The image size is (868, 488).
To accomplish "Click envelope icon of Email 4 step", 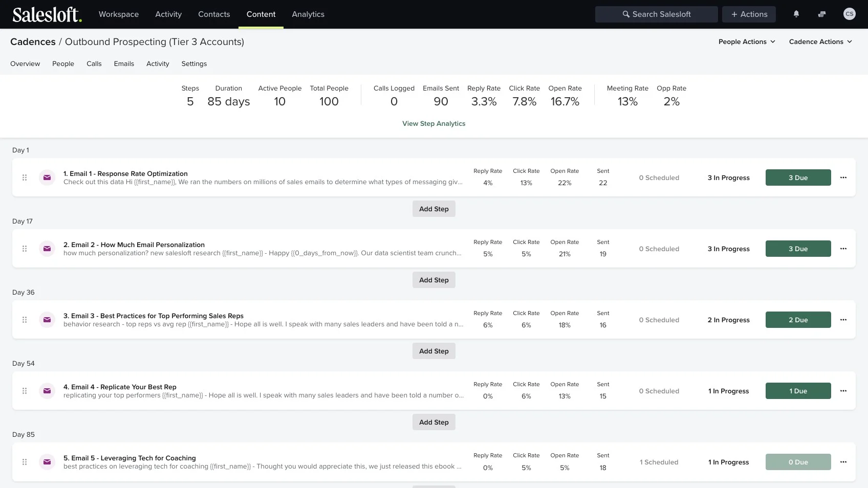I will pyautogui.click(x=47, y=391).
